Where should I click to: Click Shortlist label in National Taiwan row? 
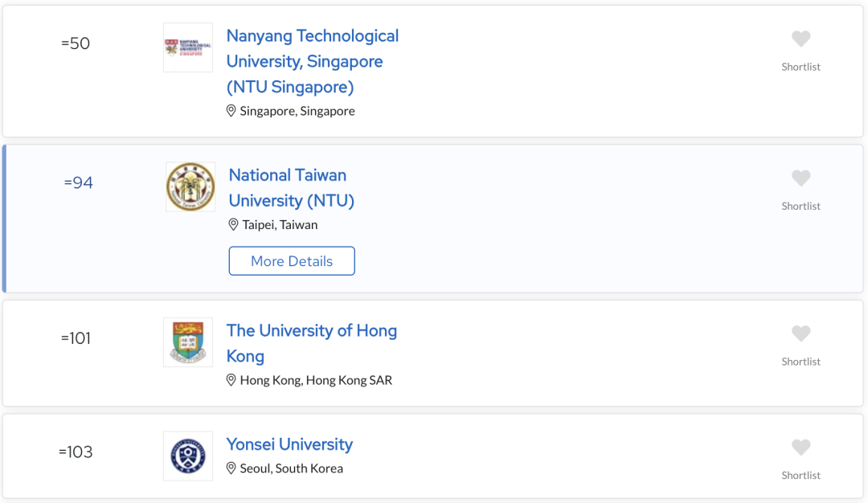[x=800, y=206]
